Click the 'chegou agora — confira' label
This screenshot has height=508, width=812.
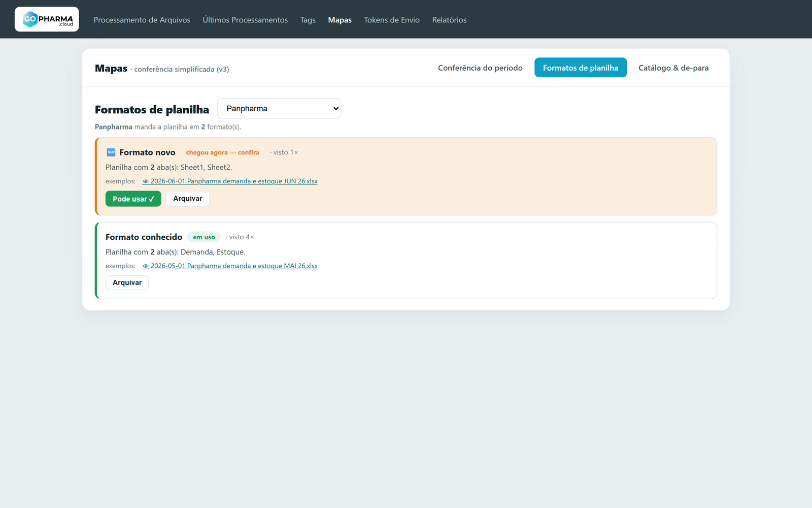point(222,152)
